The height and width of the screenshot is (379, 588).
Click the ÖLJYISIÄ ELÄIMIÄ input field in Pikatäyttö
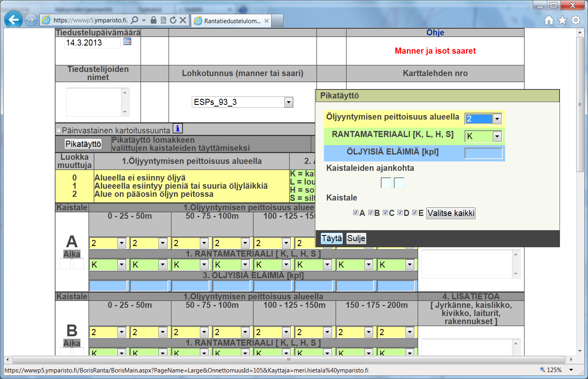484,153
